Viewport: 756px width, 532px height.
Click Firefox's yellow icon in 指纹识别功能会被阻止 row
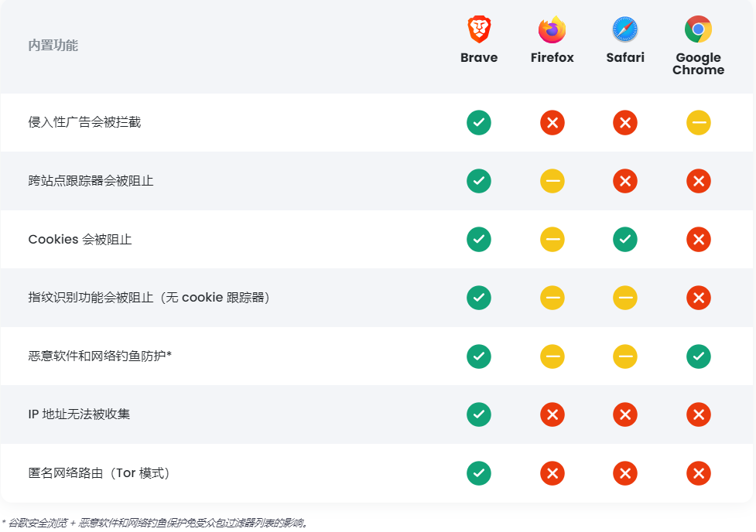click(x=552, y=298)
